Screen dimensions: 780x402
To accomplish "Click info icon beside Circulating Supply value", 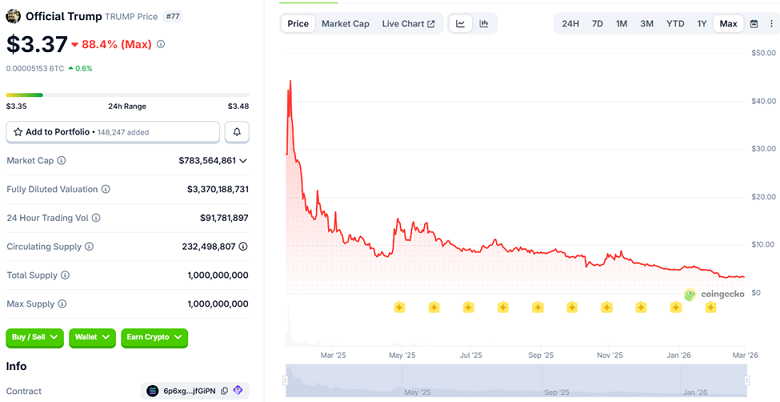I will tap(243, 247).
